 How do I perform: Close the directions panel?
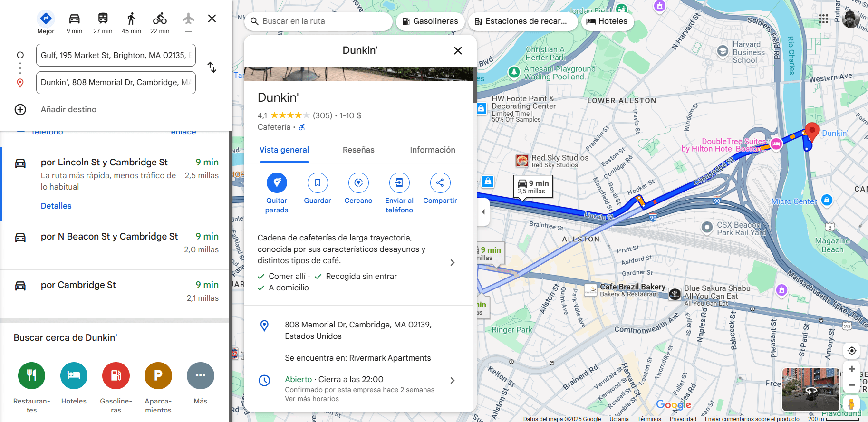[212, 19]
